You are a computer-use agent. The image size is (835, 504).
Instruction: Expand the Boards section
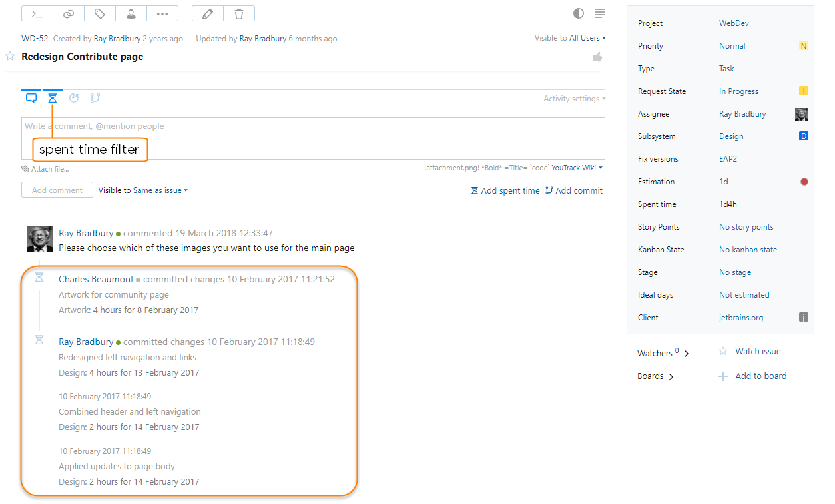(x=656, y=376)
